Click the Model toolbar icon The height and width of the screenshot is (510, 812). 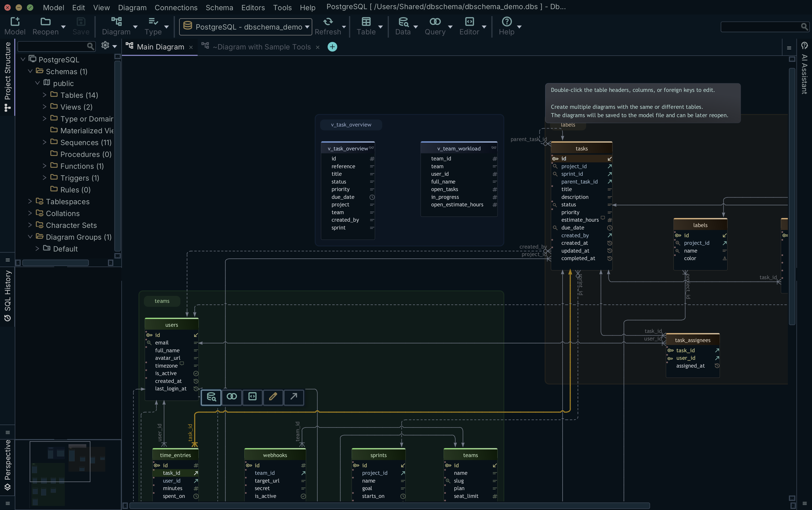[x=15, y=21]
